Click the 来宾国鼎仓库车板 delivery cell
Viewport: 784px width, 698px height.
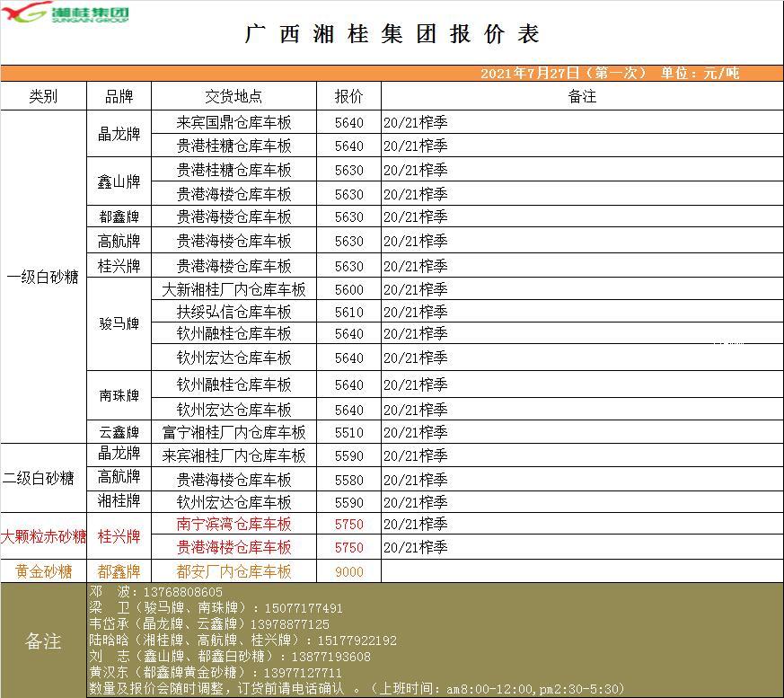[x=233, y=122]
